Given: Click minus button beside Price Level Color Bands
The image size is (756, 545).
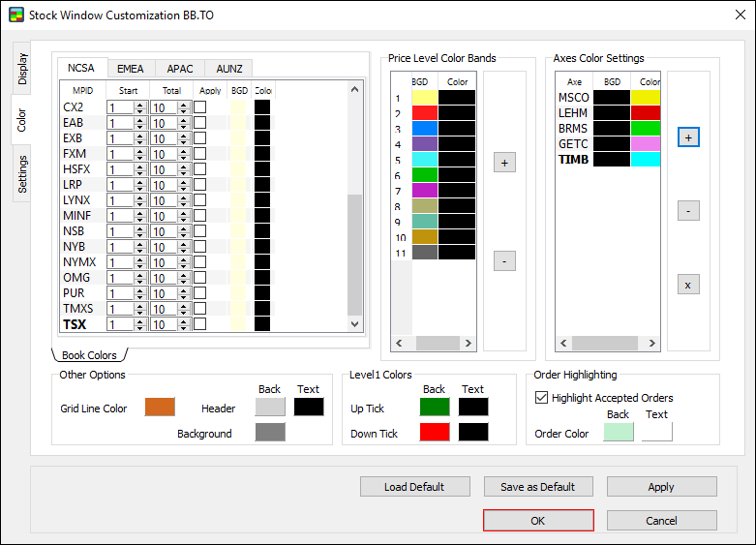Looking at the screenshot, I should point(504,260).
